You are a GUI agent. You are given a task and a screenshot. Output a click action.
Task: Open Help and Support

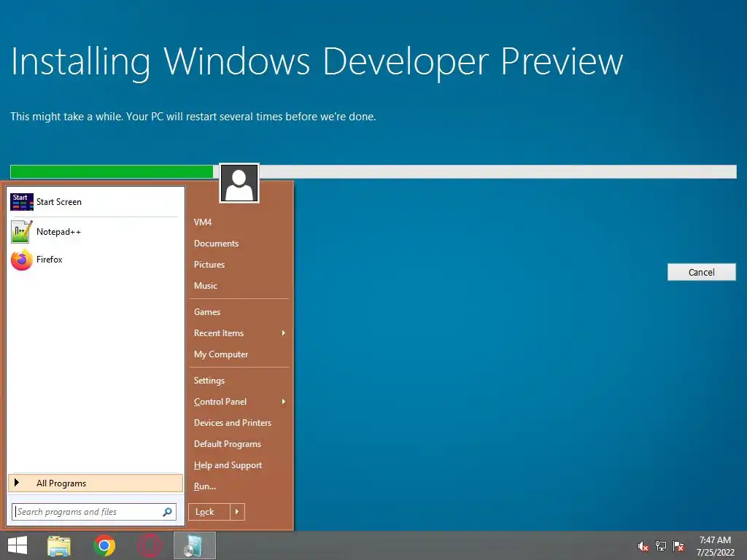click(x=228, y=465)
